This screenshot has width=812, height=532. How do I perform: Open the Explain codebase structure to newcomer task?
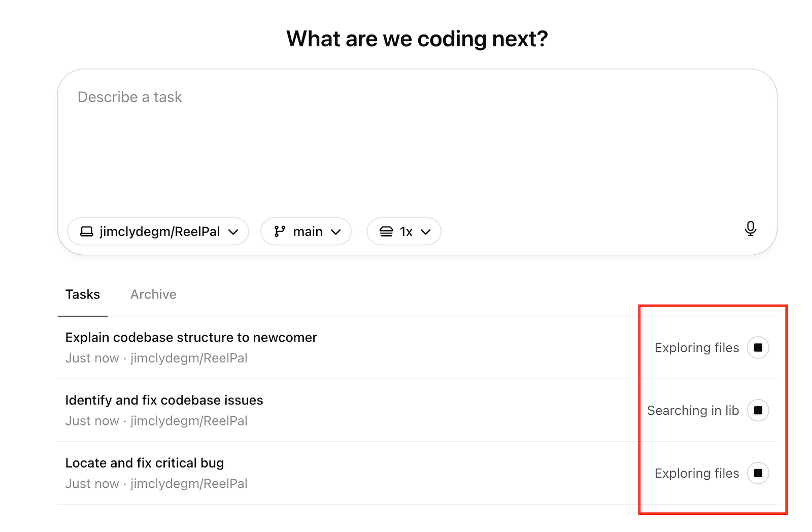tap(191, 338)
